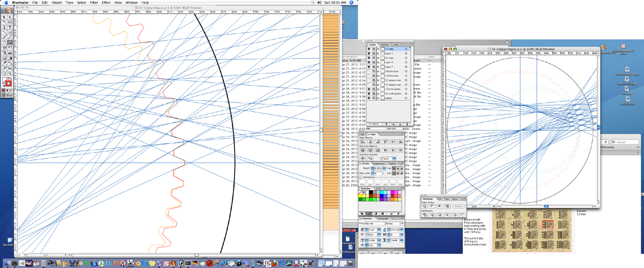Hide Layer 7 in Layers panel
This screenshot has height=268, width=644.
[x=369, y=66]
